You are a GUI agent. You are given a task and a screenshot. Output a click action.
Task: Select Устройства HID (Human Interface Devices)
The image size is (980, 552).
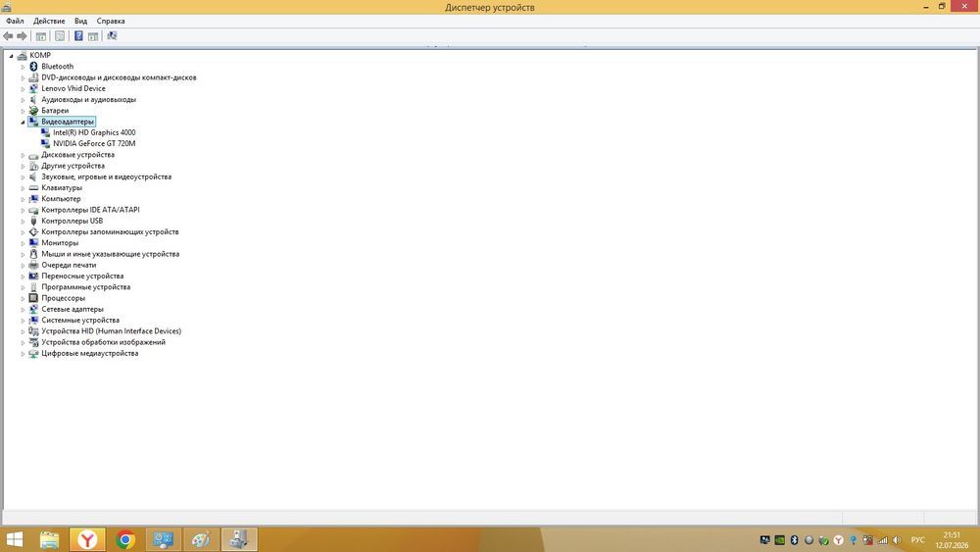tap(112, 331)
